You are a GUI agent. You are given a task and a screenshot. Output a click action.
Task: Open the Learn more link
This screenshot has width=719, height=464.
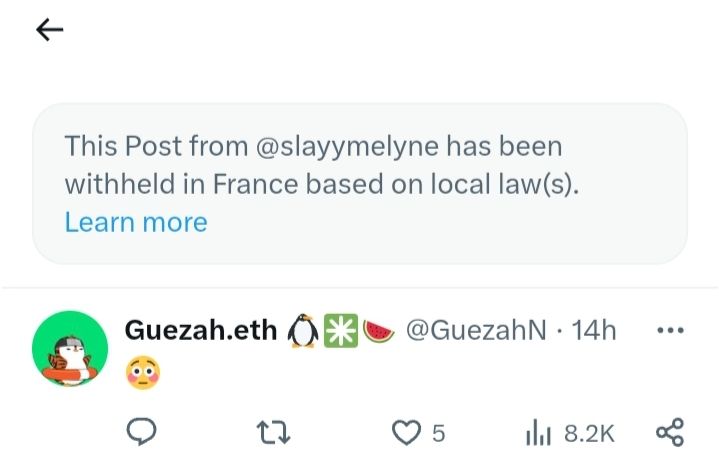pos(135,222)
